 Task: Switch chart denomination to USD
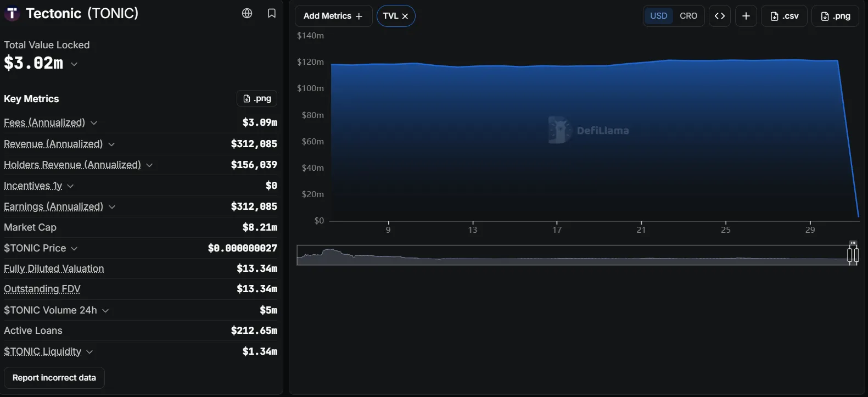coord(659,16)
